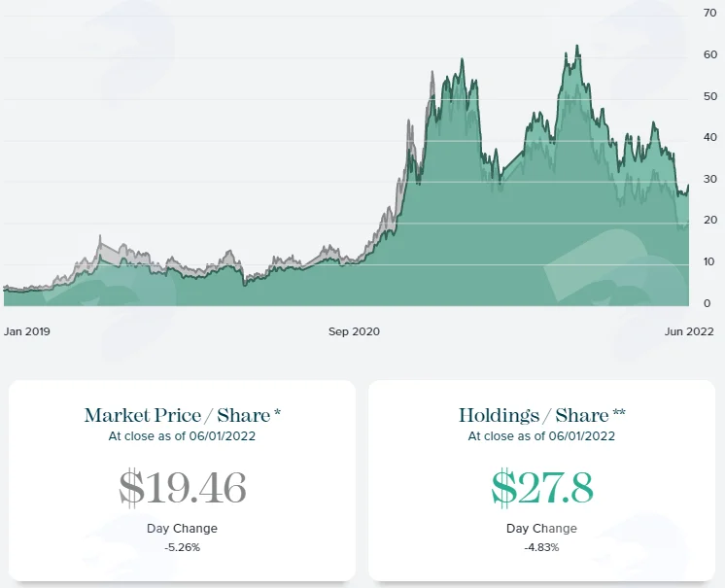
Task: Click the 20 y-axis label
Action: [x=710, y=220]
